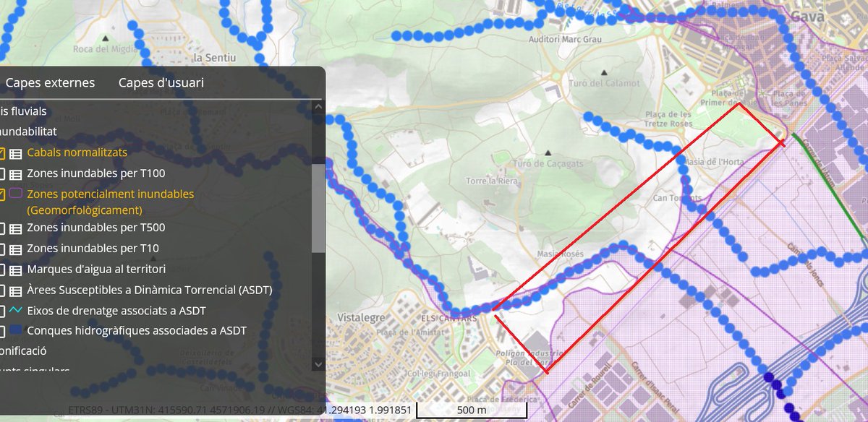
Task: Click the Masia Rosés map label
Action: click(x=561, y=254)
